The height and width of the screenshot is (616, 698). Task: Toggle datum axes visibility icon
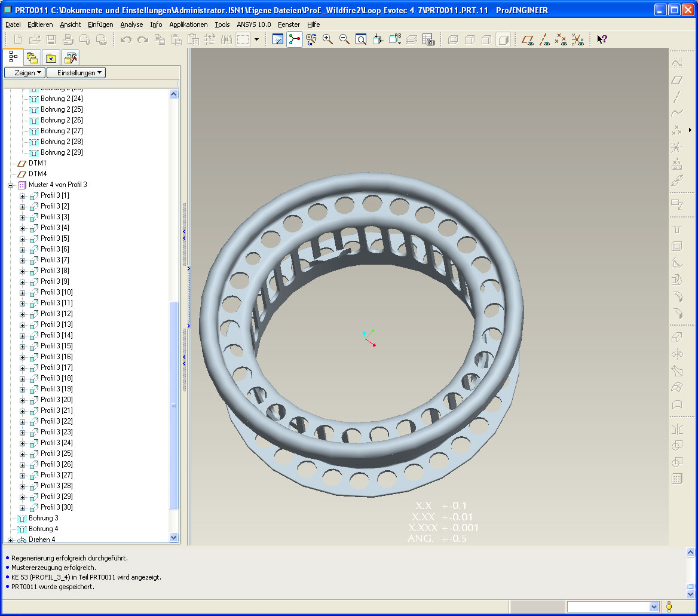click(x=544, y=39)
